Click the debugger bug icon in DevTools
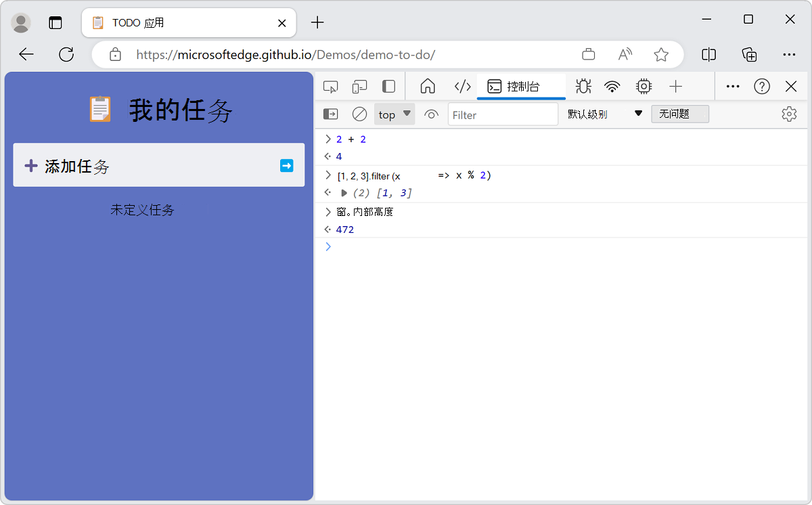812x505 pixels. click(583, 86)
